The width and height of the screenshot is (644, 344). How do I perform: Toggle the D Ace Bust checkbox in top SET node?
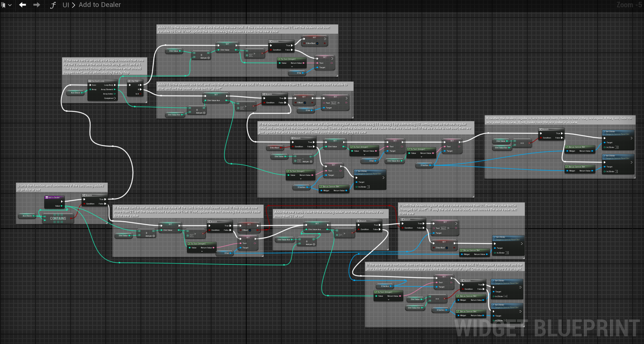coord(317,43)
